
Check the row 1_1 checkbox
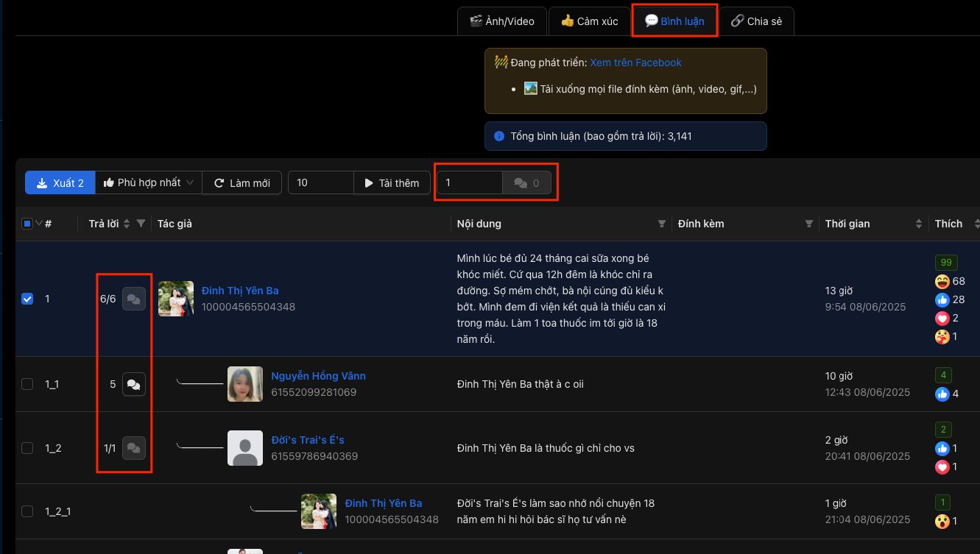coord(27,384)
